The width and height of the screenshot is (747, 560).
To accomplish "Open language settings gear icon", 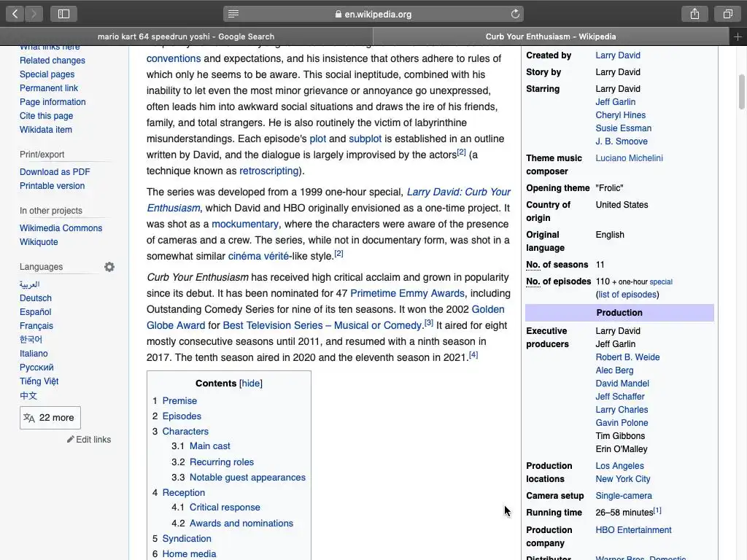I will 109,267.
